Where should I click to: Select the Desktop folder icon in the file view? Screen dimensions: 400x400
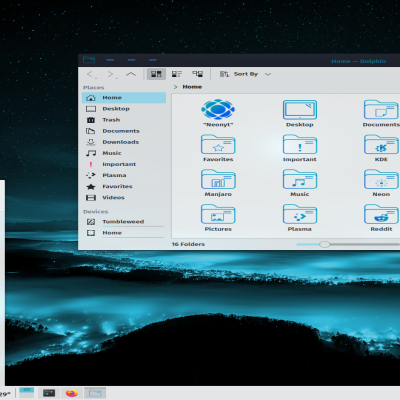[300, 110]
